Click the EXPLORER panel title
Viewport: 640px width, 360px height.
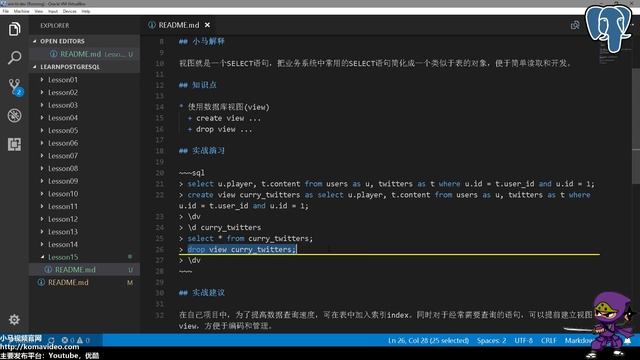pos(55,25)
